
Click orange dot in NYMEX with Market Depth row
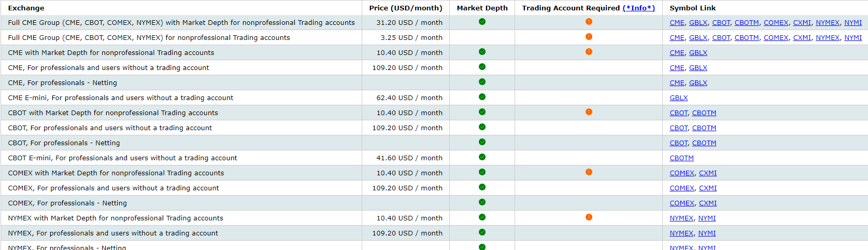point(589,217)
